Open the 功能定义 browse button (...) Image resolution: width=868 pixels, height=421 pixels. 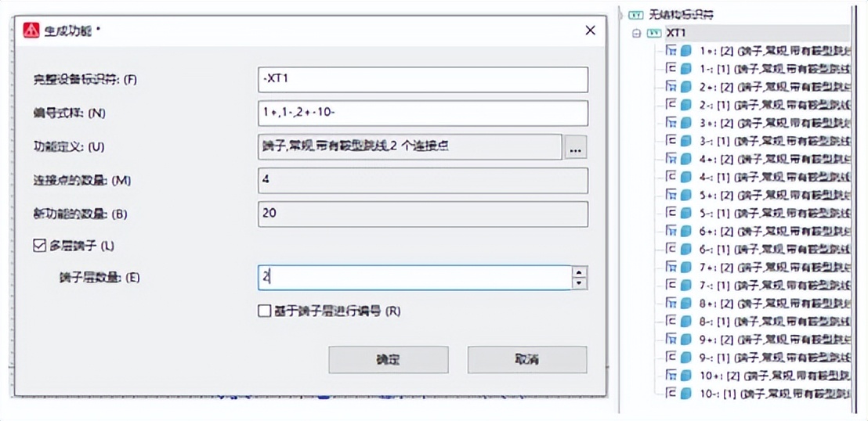pyautogui.click(x=576, y=148)
